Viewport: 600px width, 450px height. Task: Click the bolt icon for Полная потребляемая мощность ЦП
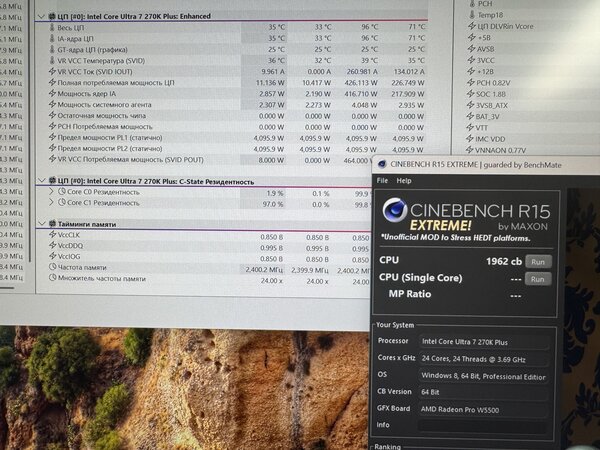click(x=52, y=82)
